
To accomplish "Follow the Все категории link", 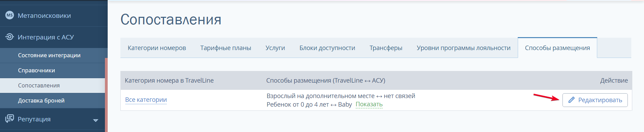I will point(146,100).
